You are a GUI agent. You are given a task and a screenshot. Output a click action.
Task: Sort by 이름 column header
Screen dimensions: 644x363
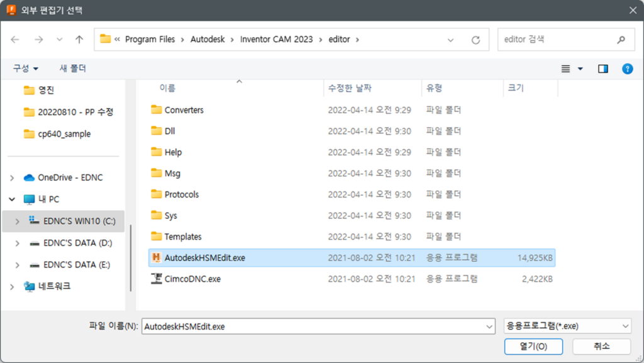point(167,88)
